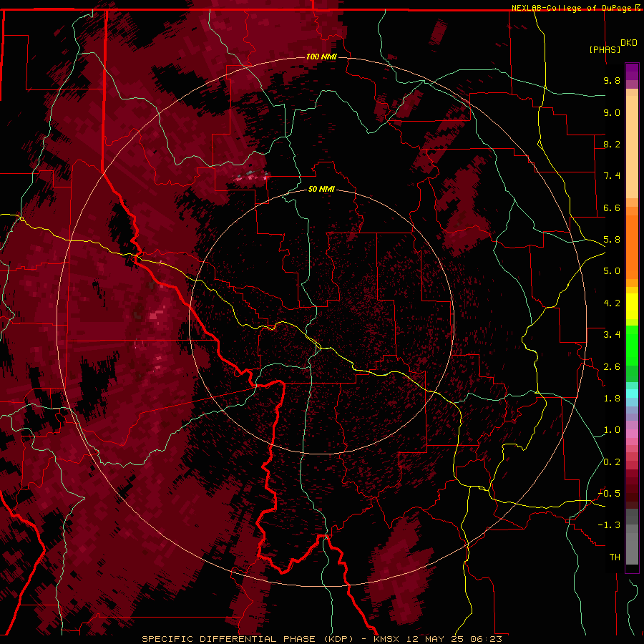This screenshot has width=644, height=644.
Task: Click the 0.2 scale value
Action: [612, 462]
